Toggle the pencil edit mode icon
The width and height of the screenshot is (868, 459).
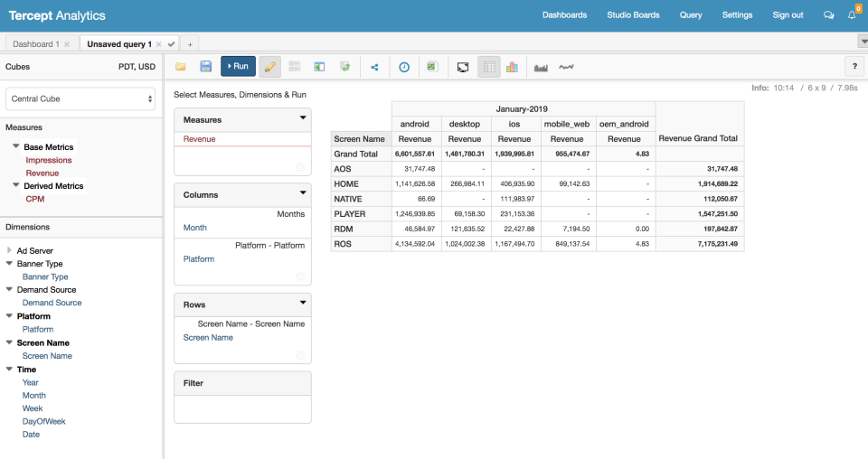(x=269, y=67)
